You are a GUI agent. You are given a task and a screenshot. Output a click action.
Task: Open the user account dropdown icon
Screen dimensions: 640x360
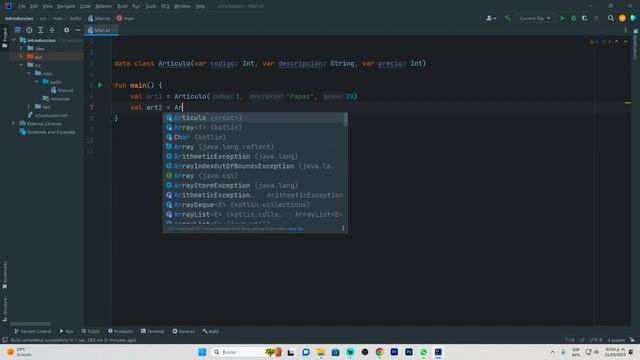[491, 18]
